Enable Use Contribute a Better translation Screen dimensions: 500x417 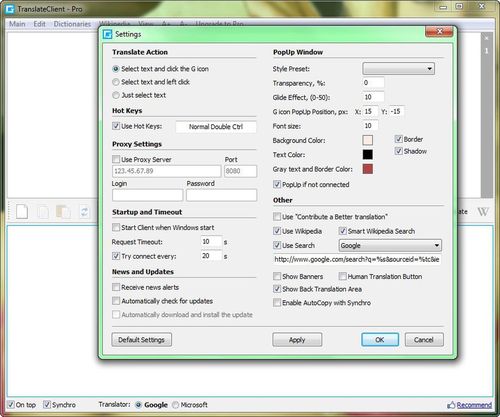point(277,217)
